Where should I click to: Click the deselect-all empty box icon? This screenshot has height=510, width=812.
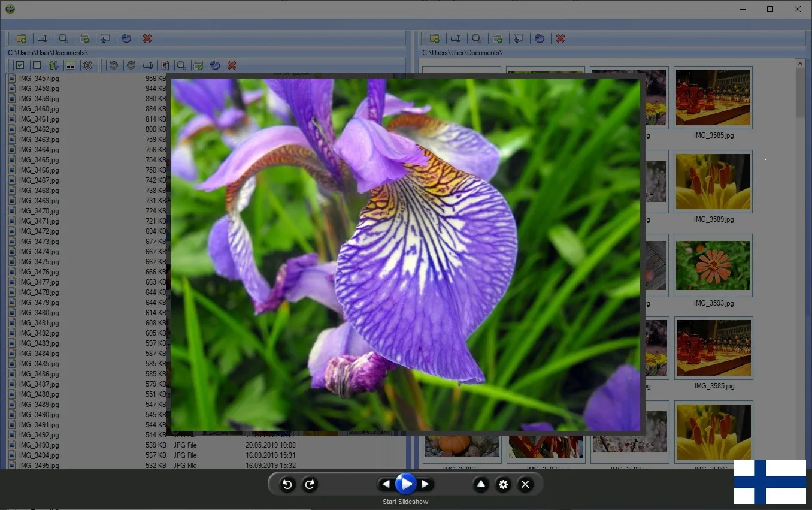point(37,65)
